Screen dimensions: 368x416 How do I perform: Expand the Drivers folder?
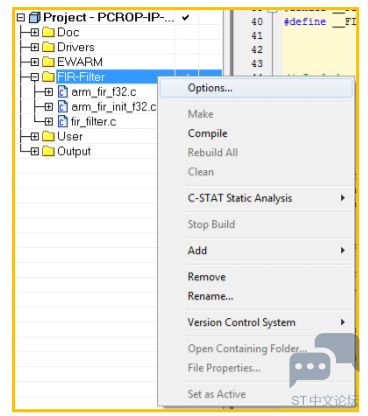click(34, 47)
